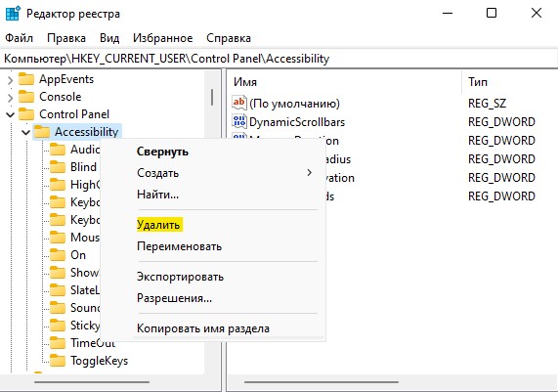This screenshot has height=392, width=558.
Task: Select the ShowSounds subkey folder icon
Action: point(58,273)
